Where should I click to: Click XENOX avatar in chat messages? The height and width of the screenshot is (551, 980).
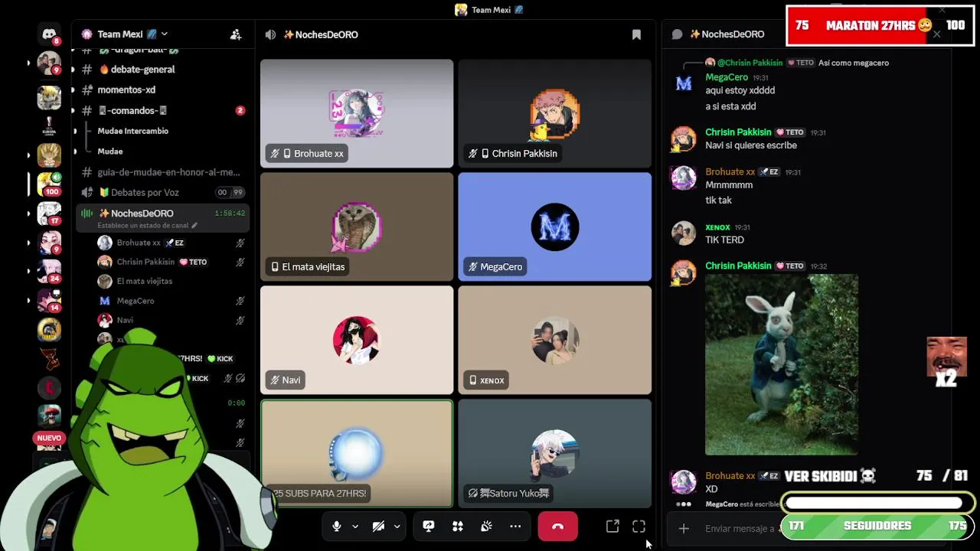click(684, 233)
